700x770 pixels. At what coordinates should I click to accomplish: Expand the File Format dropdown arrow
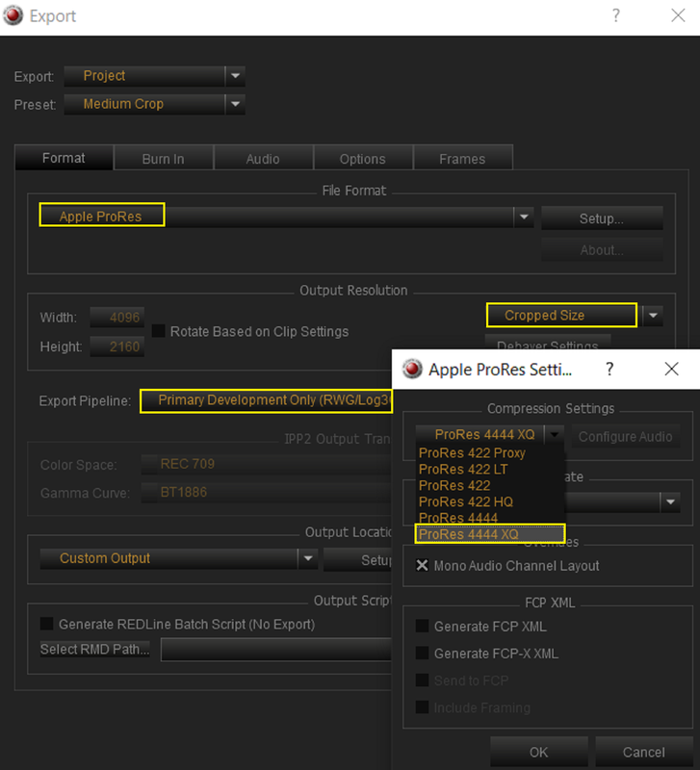click(524, 217)
